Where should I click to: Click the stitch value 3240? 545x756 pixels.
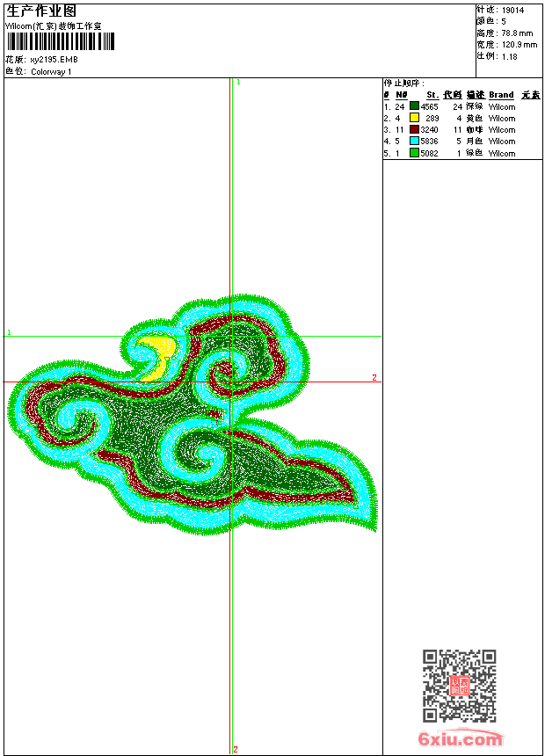[x=429, y=130]
